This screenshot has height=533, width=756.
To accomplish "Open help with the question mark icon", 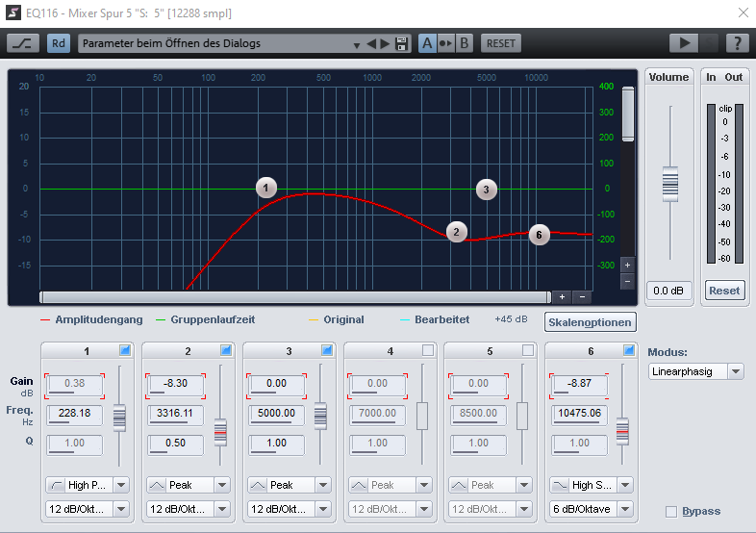I will [x=737, y=43].
